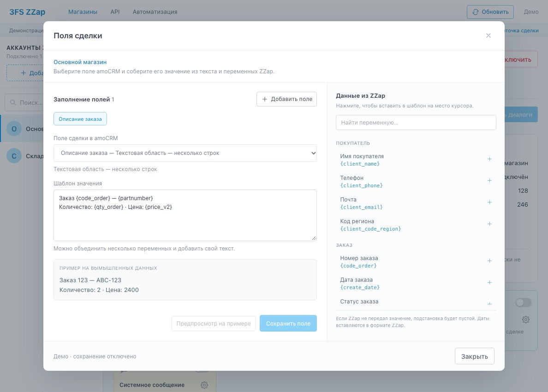The width and height of the screenshot is (548, 392).
Task: Click the plus icon next to Телефон
Action: (x=489, y=181)
